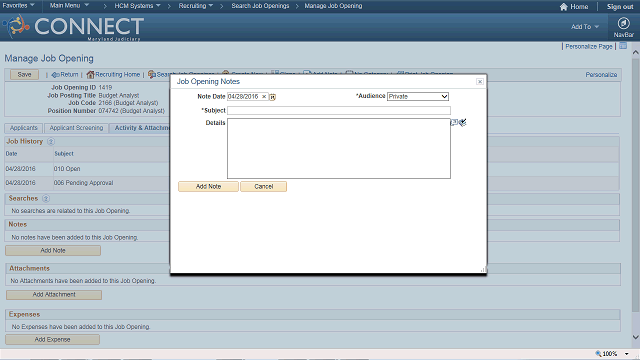640x360 pixels.
Task: Click the Recruiting Home house icon
Action: 90,75
